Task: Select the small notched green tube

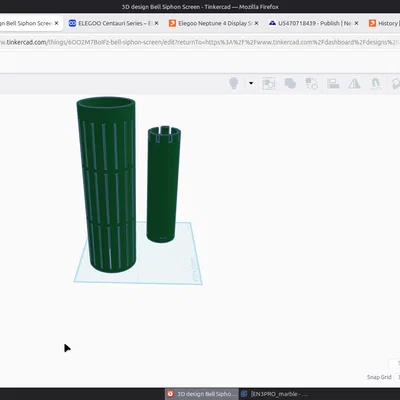Action: (163, 184)
